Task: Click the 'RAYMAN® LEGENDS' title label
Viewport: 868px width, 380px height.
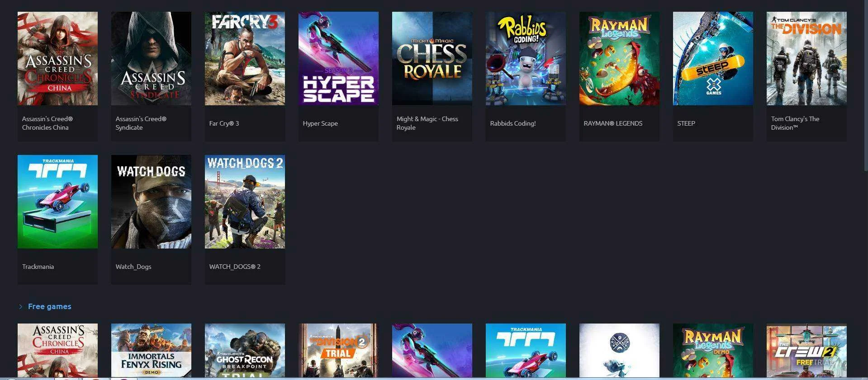Action: 613,123
